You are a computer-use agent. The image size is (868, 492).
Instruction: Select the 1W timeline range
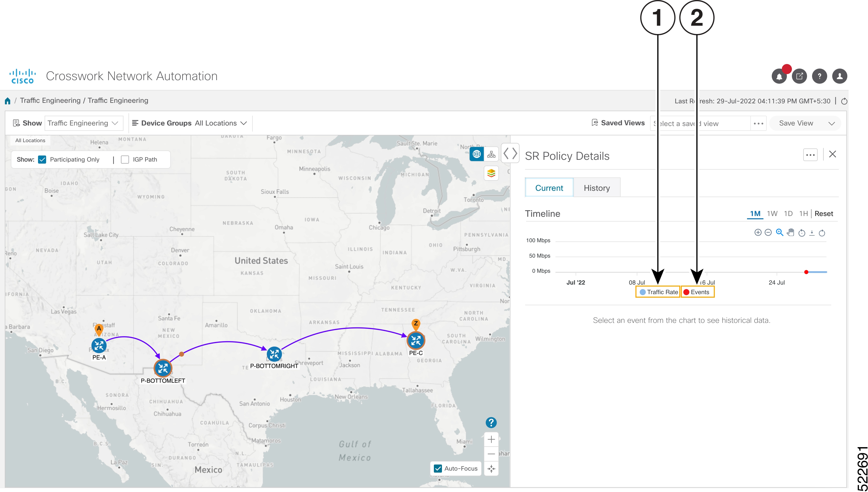pos(772,213)
